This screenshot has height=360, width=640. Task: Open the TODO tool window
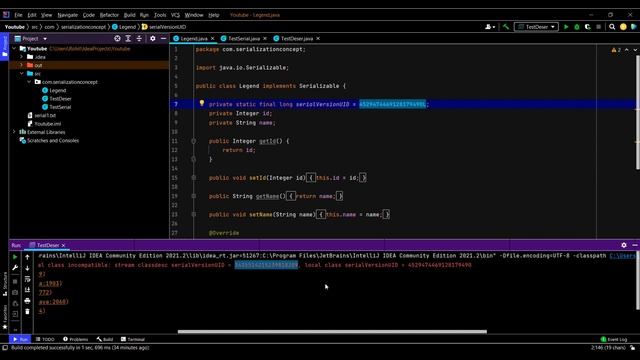[45, 339]
